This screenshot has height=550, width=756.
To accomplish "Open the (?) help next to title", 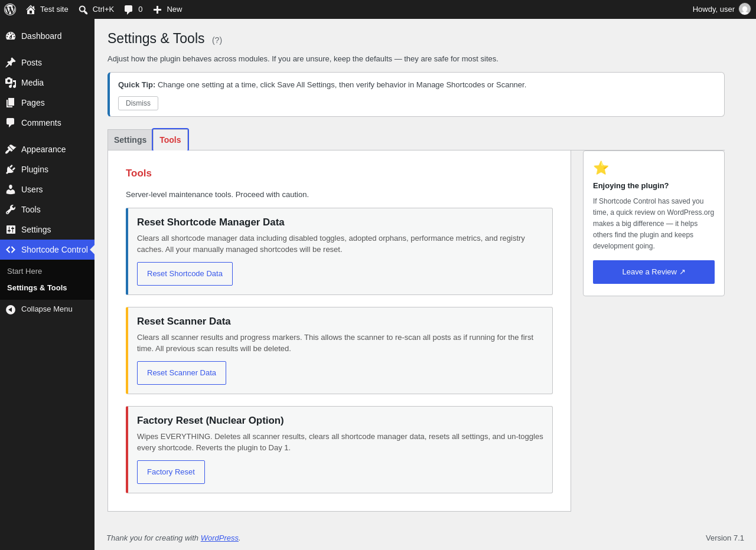I will tap(217, 40).
